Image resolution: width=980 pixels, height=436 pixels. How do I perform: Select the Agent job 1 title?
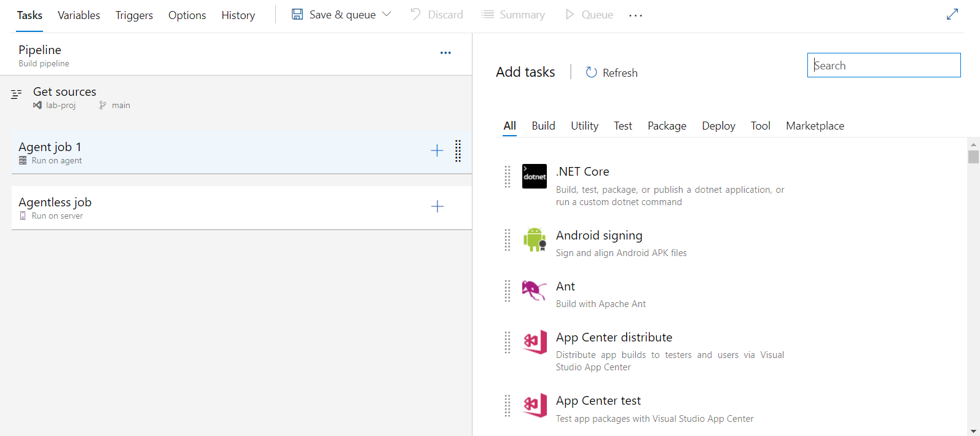tap(50, 147)
